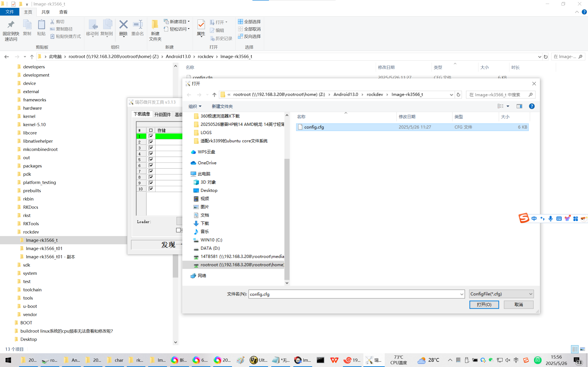The width and height of the screenshot is (588, 367).
Task: Switch to the 查看 (View) ribbon tab
Action: coord(63,12)
